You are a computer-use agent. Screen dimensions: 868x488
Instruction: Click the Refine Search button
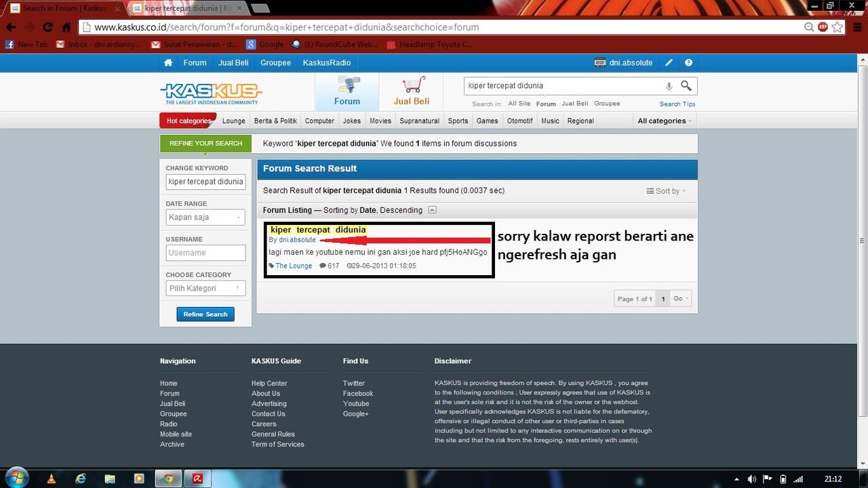[x=205, y=314]
